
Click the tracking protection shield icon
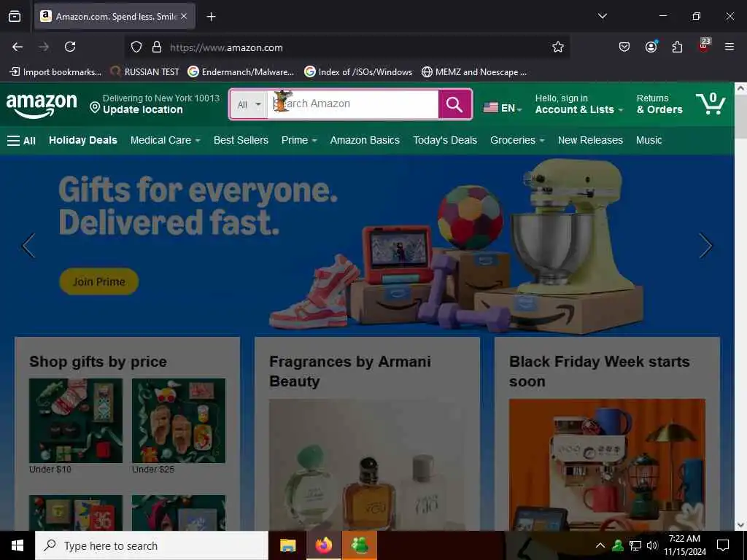coord(136,47)
